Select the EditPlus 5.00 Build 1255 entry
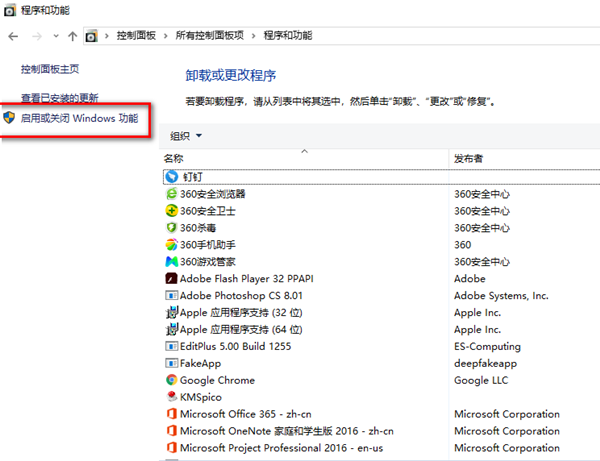This screenshot has width=600, height=461. click(235, 346)
